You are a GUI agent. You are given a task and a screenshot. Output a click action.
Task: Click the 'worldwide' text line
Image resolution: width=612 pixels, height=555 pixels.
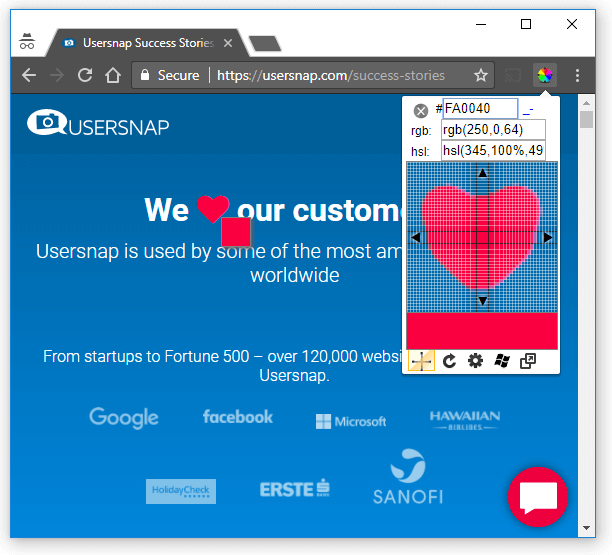click(295, 276)
